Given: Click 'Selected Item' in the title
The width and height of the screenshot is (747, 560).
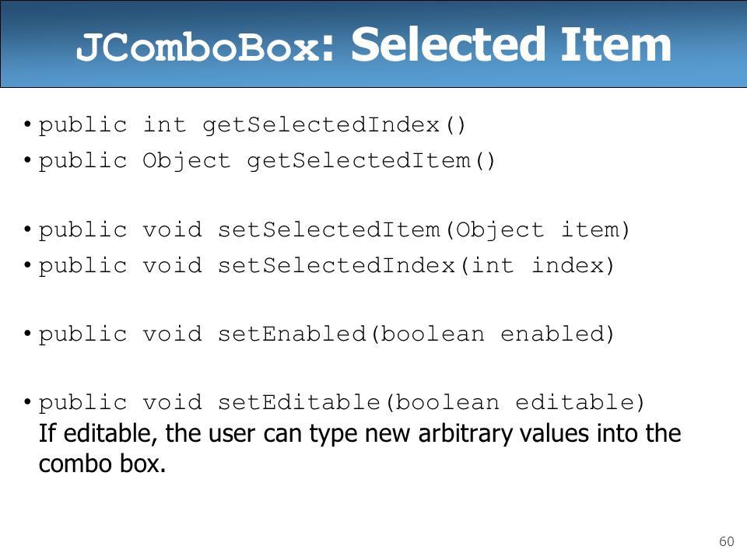Looking at the screenshot, I should pos(511,44).
